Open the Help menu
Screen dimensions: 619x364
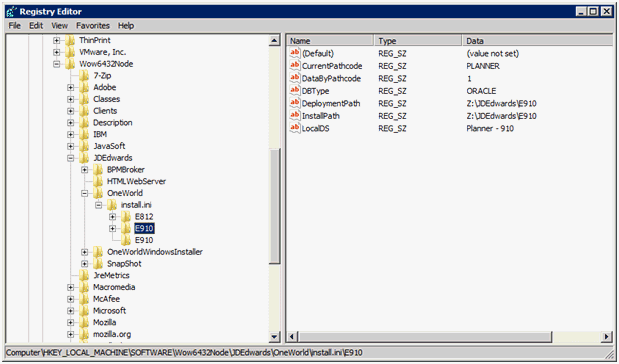pyautogui.click(x=126, y=26)
